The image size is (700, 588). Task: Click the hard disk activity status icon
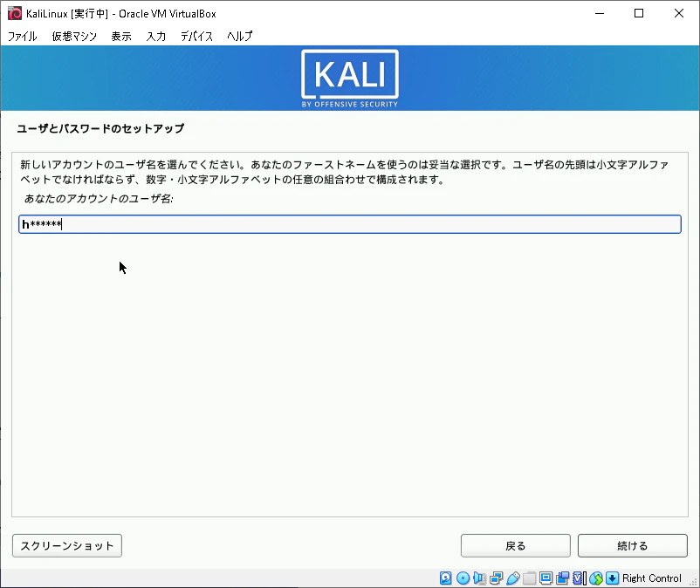(x=445, y=578)
